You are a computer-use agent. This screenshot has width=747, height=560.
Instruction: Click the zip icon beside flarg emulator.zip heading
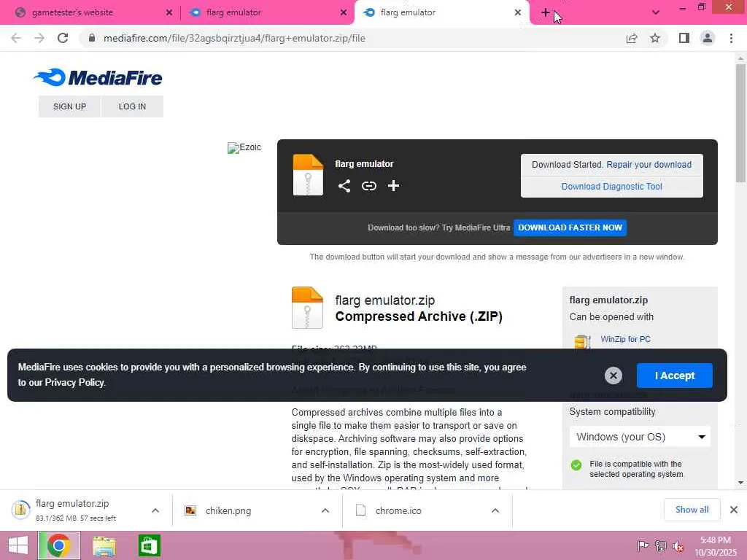point(307,308)
